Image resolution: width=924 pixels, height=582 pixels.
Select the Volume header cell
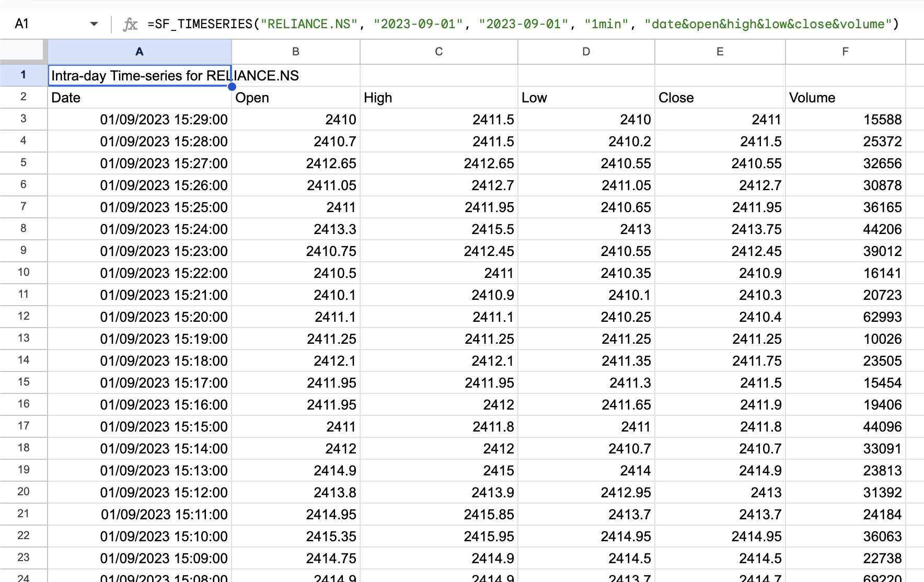click(845, 97)
